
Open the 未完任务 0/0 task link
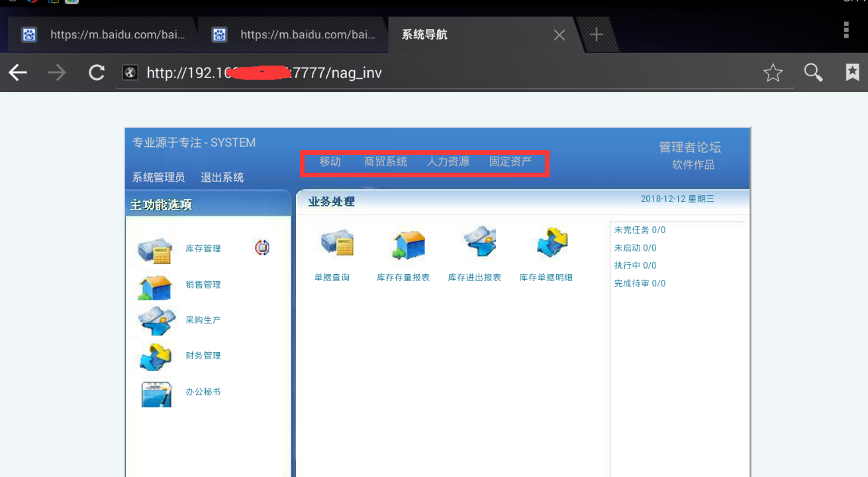tap(640, 230)
